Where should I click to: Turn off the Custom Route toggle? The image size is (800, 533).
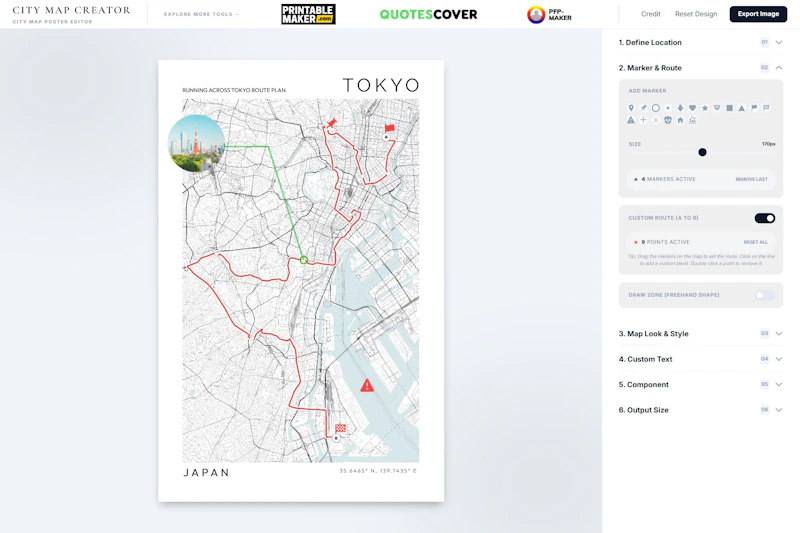click(765, 218)
